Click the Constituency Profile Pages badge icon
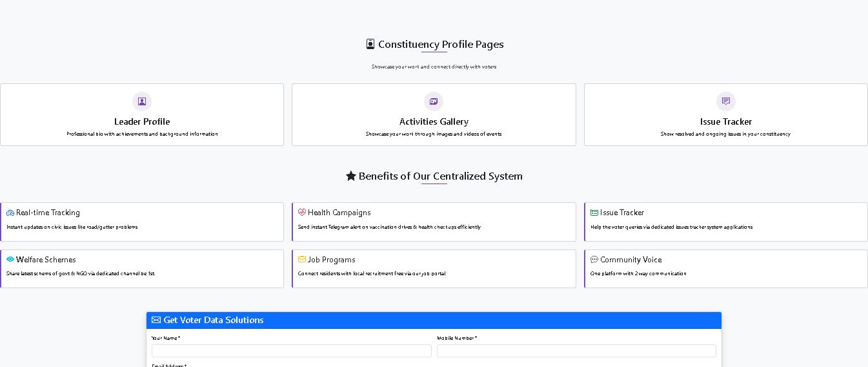 pos(370,44)
